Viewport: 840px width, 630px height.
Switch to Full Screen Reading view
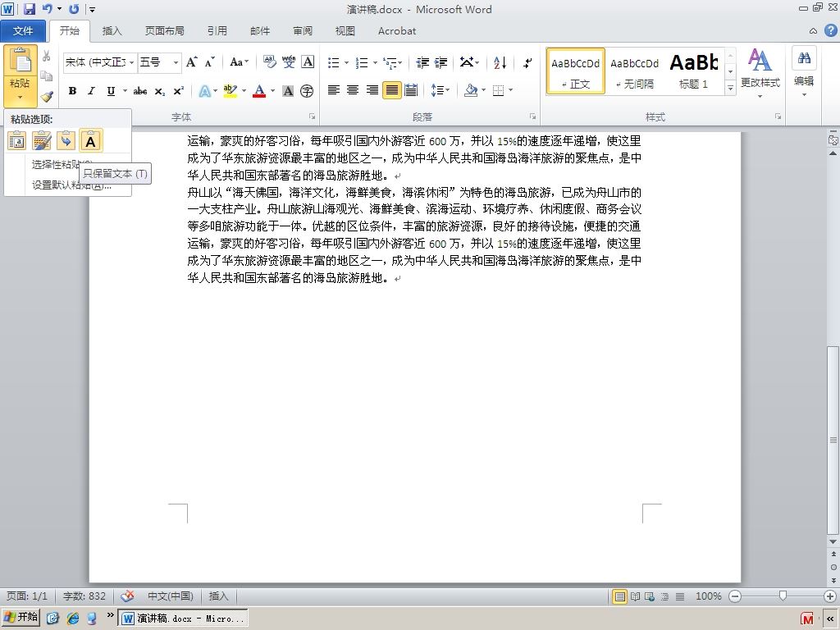[x=635, y=596]
